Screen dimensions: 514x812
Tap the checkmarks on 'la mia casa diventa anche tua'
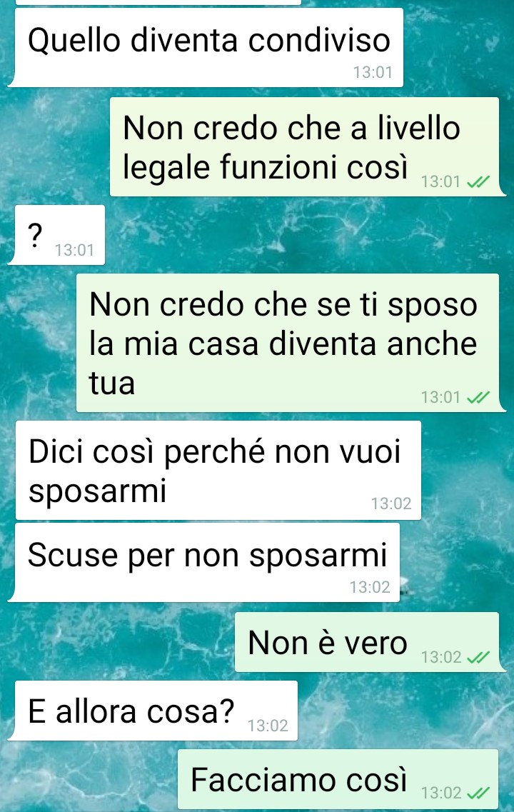pos(478,397)
